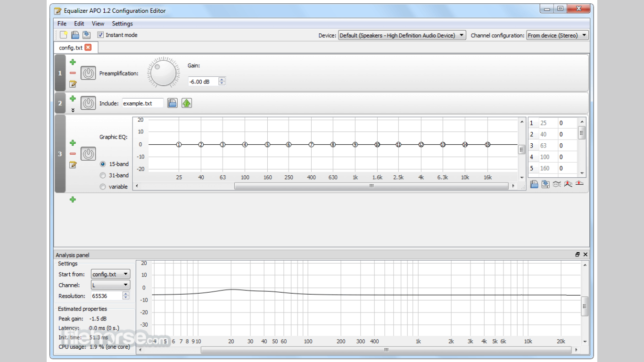Click EQ band point 15 at 16k
This screenshot has height=362, width=644.
(488, 145)
